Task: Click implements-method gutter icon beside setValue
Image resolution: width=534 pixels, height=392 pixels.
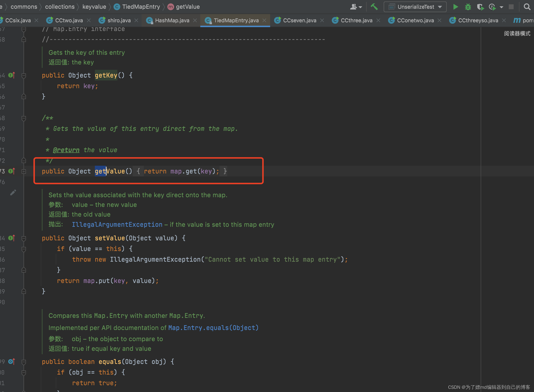Action: click(x=12, y=238)
